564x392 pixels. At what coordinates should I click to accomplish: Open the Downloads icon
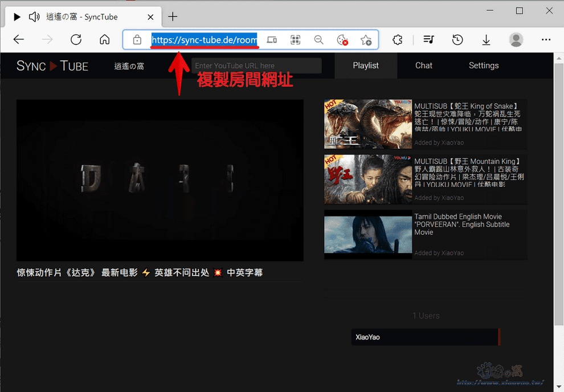coord(486,39)
